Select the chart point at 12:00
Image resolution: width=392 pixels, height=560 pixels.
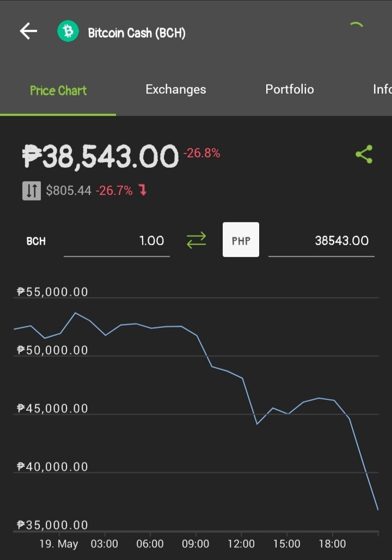(242, 378)
